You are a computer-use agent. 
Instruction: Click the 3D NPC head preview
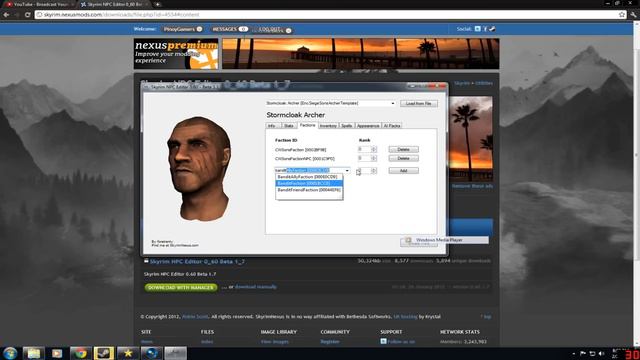[199, 169]
